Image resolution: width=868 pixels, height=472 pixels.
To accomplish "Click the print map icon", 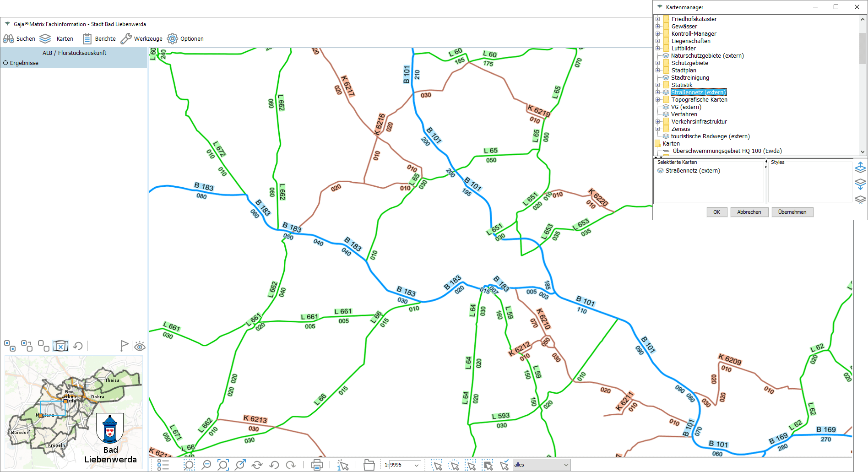I will (x=317, y=465).
